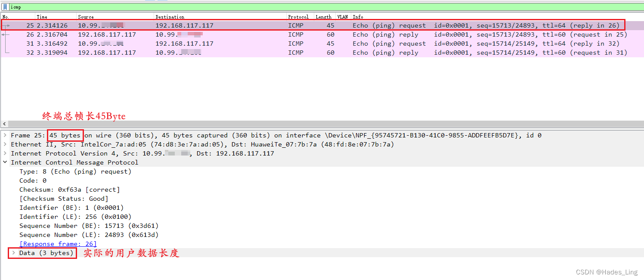Click the Ethernet II source IntelCor line

click(x=202, y=144)
